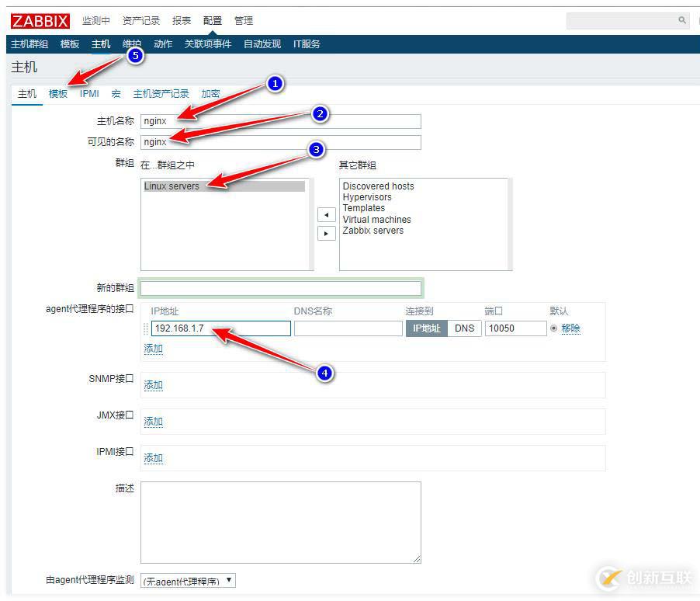The height and width of the screenshot is (601, 700).
Task: Click the ZABBIX logo
Action: pyautogui.click(x=40, y=20)
